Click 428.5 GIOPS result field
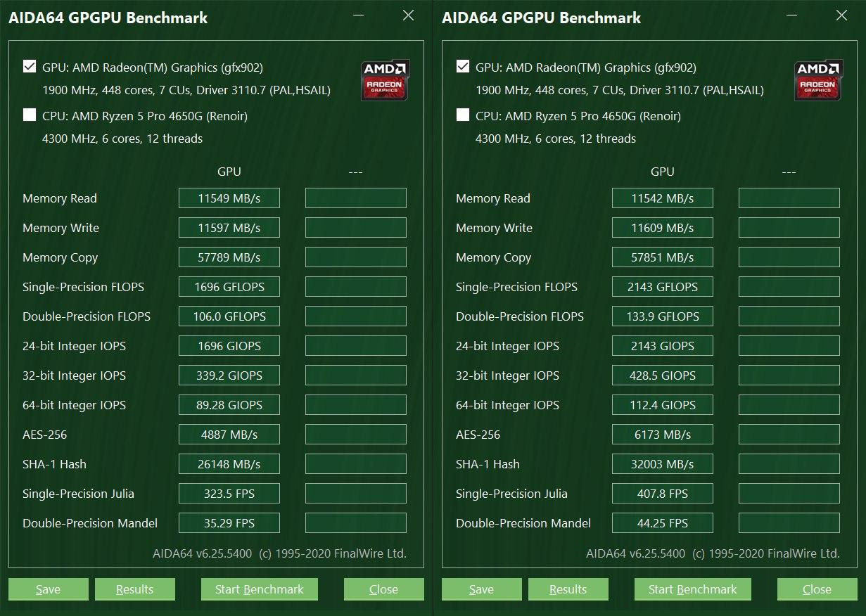 coord(663,376)
